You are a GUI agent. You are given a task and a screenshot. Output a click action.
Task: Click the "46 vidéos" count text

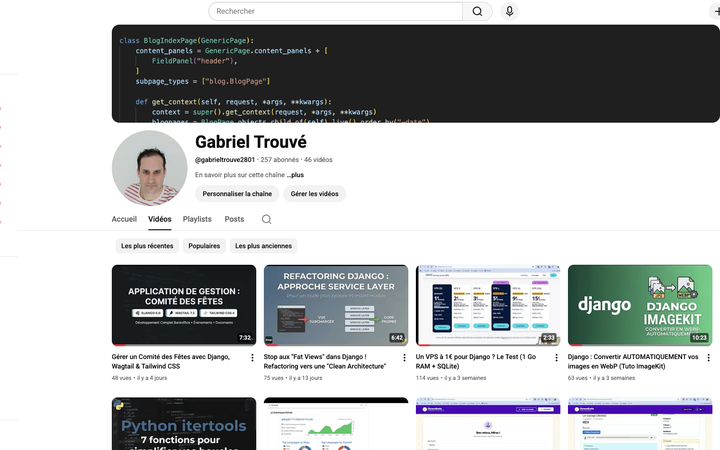tap(318, 160)
